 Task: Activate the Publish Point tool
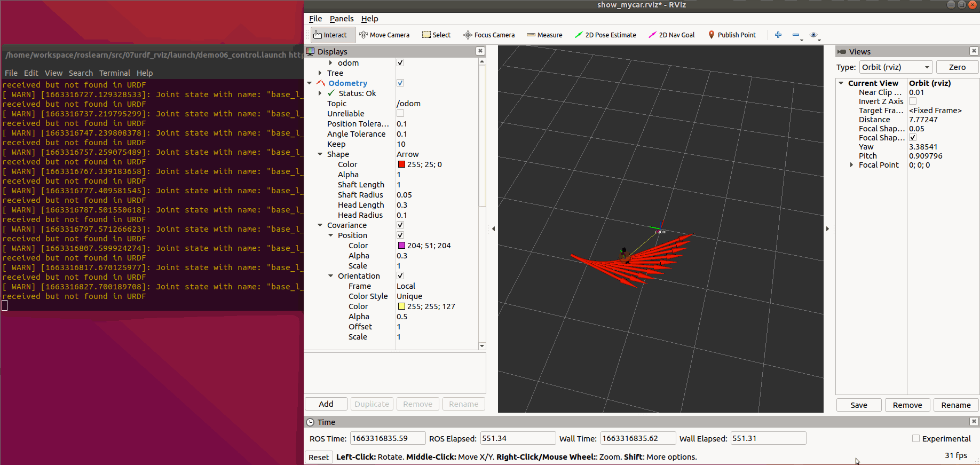click(732, 35)
